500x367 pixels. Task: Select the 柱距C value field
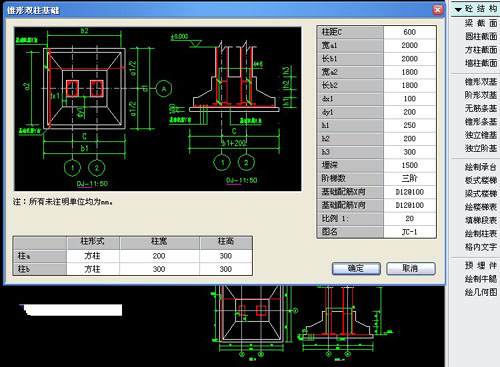(x=410, y=32)
